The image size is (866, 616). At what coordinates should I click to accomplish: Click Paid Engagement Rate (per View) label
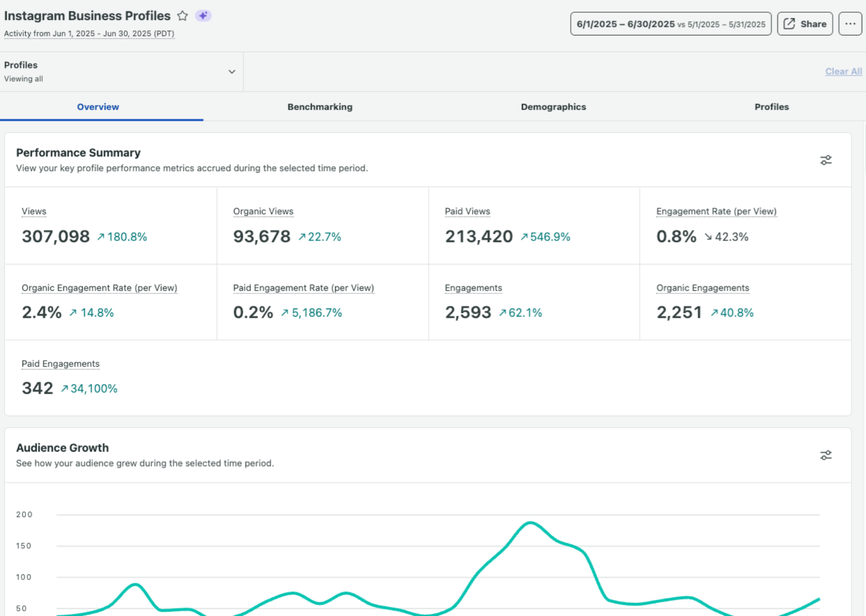(304, 288)
